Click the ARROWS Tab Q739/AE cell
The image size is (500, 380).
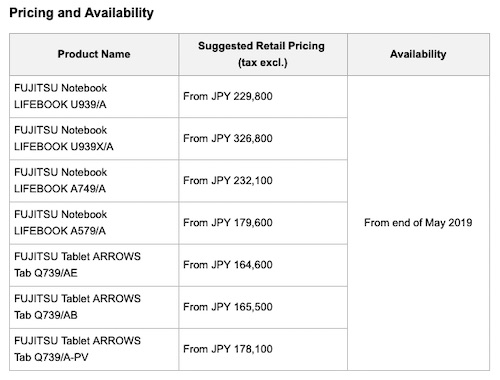[x=94, y=265]
